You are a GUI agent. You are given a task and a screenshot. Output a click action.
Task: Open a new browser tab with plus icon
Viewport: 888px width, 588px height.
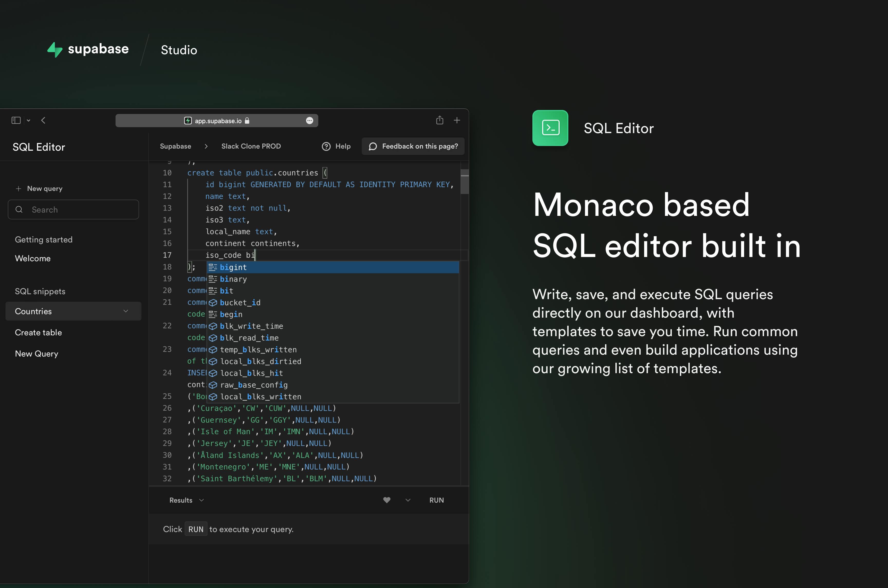pos(457,120)
